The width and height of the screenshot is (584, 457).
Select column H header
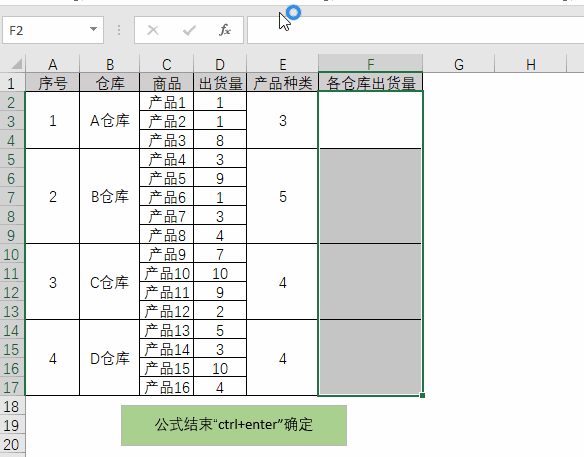(531, 64)
